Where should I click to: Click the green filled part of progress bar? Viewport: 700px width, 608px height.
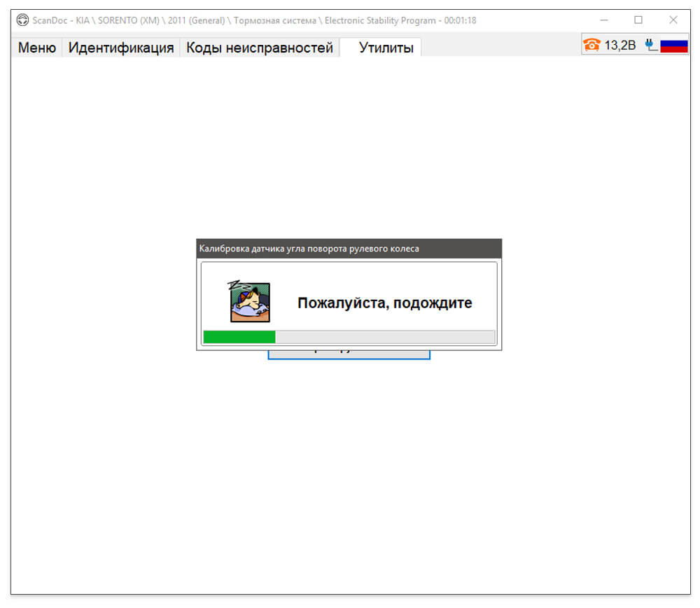tap(239, 337)
